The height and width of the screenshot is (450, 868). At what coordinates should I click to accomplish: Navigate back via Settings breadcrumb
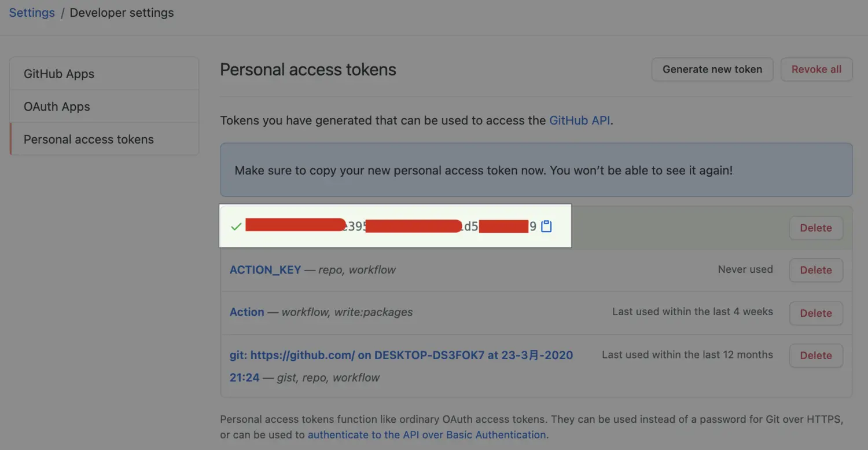pos(31,12)
